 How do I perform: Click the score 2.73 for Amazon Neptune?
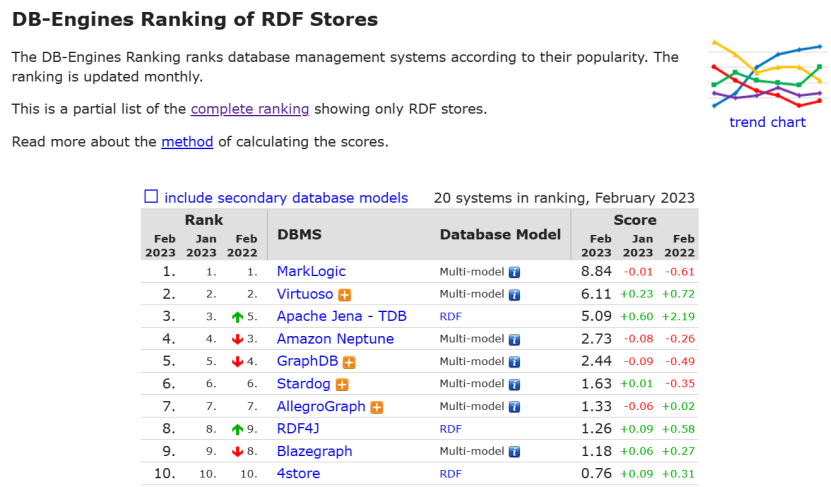point(596,339)
